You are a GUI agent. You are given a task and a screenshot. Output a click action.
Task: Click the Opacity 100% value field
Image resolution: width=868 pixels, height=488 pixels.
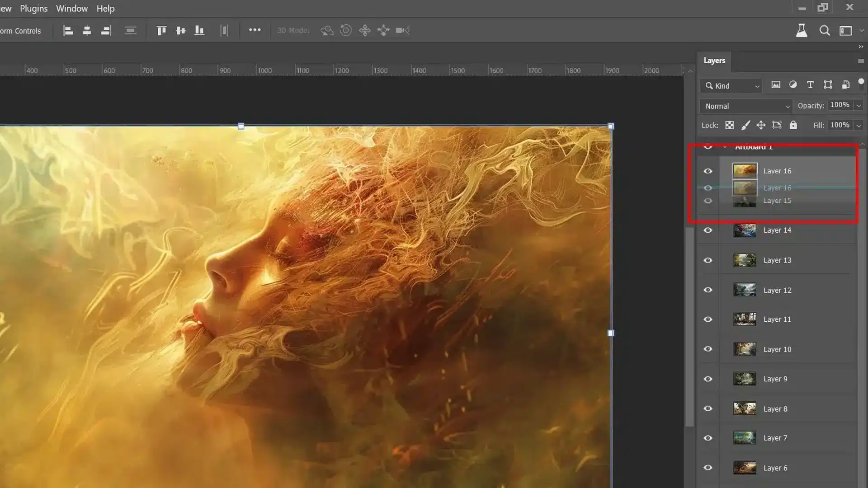pyautogui.click(x=840, y=105)
